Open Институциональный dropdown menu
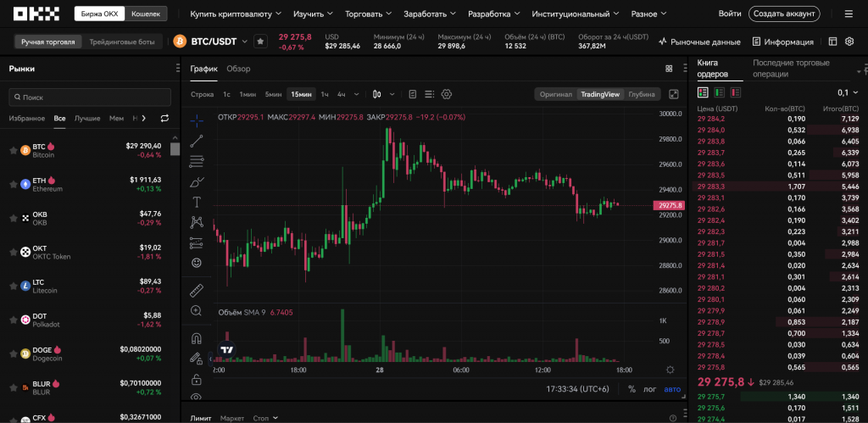This screenshot has width=868, height=423. coord(576,14)
